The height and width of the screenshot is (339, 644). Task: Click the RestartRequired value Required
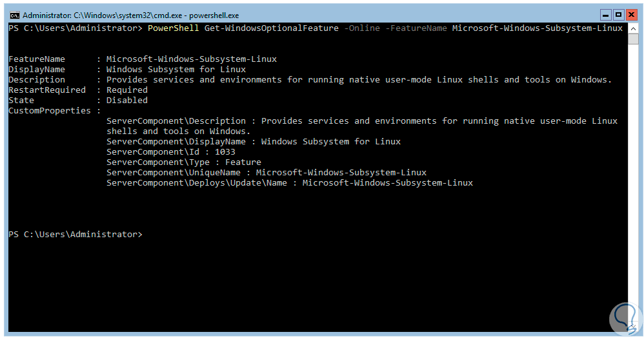(x=127, y=90)
